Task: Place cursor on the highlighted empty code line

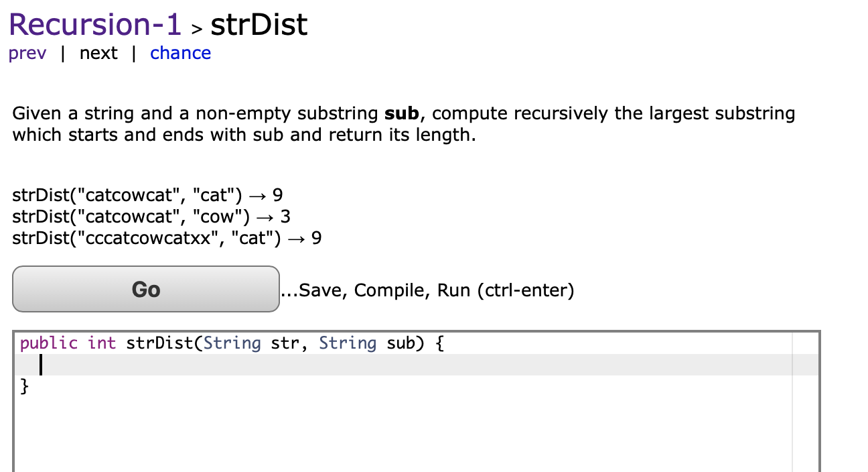Action: click(134, 365)
